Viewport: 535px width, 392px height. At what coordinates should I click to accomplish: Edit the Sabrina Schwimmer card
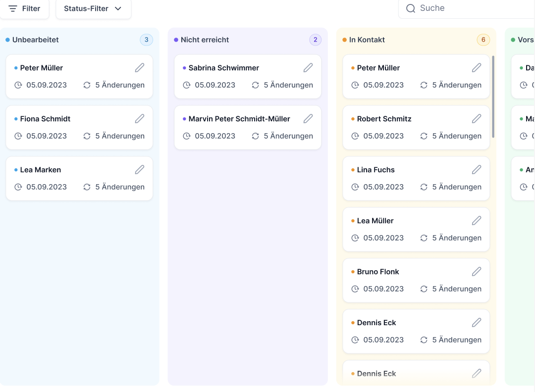point(308,68)
